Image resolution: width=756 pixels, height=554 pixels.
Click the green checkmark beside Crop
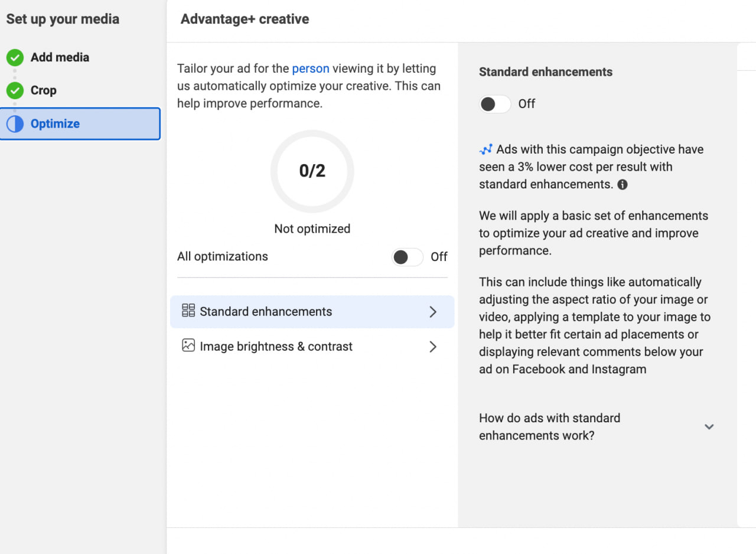[15, 91]
